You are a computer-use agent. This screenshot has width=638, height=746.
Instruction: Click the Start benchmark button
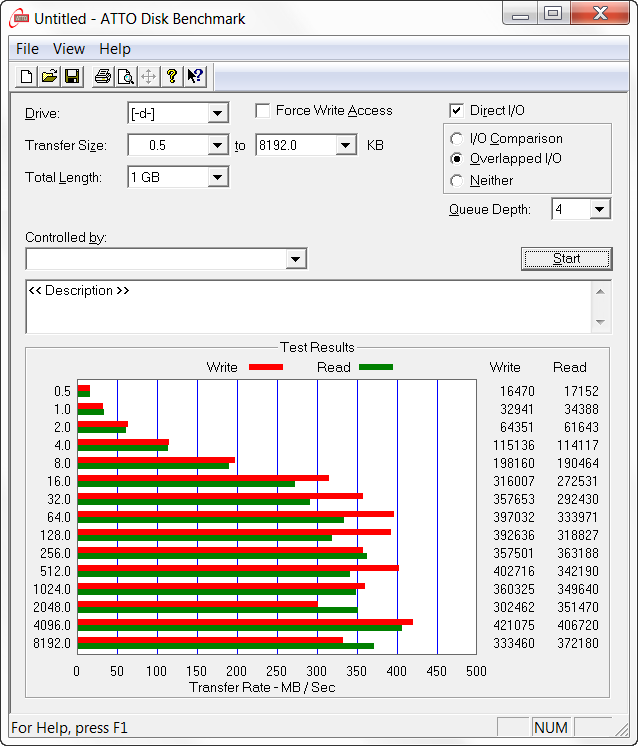567,259
